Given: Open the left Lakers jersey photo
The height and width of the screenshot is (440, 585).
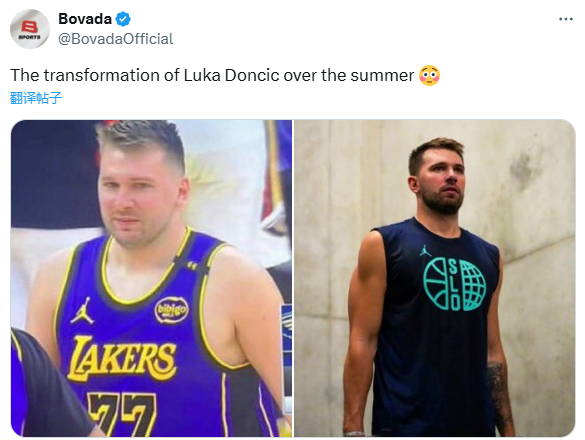Looking at the screenshot, I should pyautogui.click(x=151, y=278).
